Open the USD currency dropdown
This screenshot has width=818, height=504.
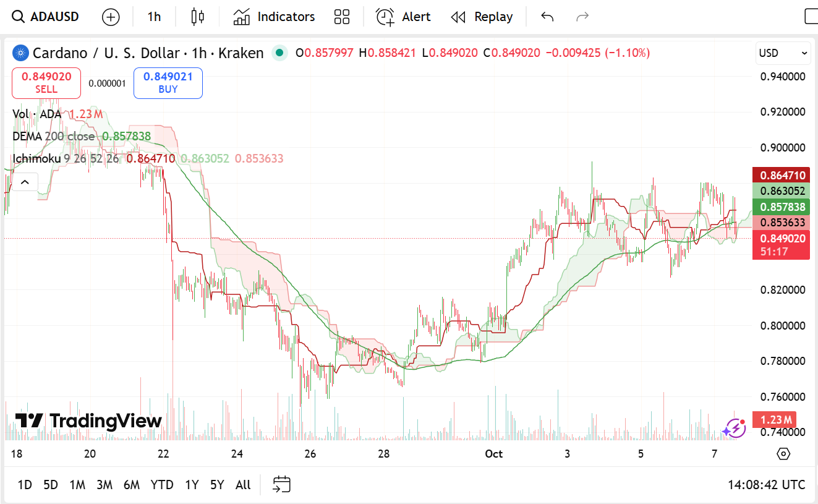point(782,53)
